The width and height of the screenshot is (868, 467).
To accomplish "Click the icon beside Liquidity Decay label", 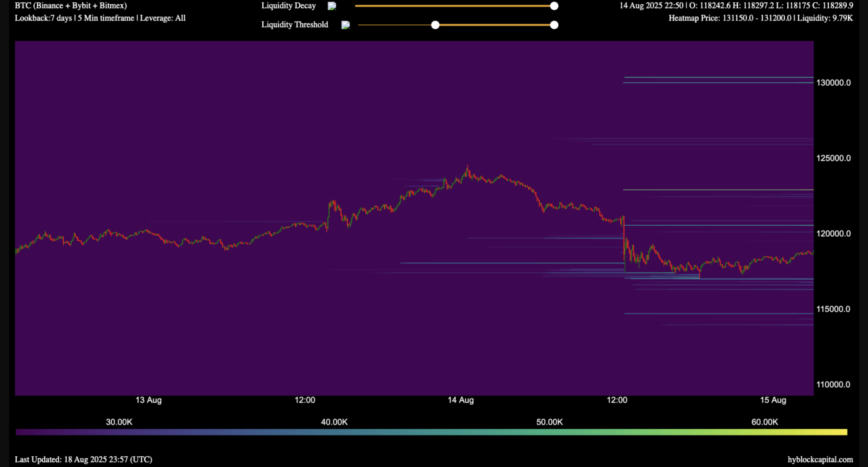I will tap(332, 6).
